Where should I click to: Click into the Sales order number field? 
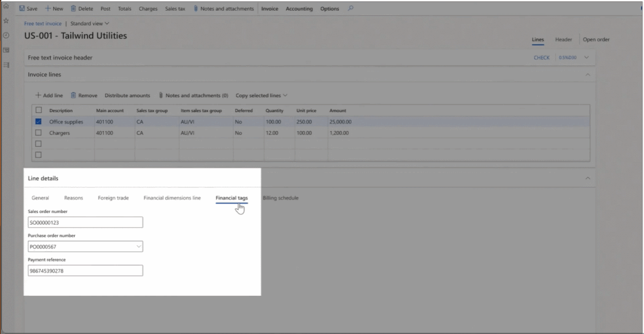point(85,222)
